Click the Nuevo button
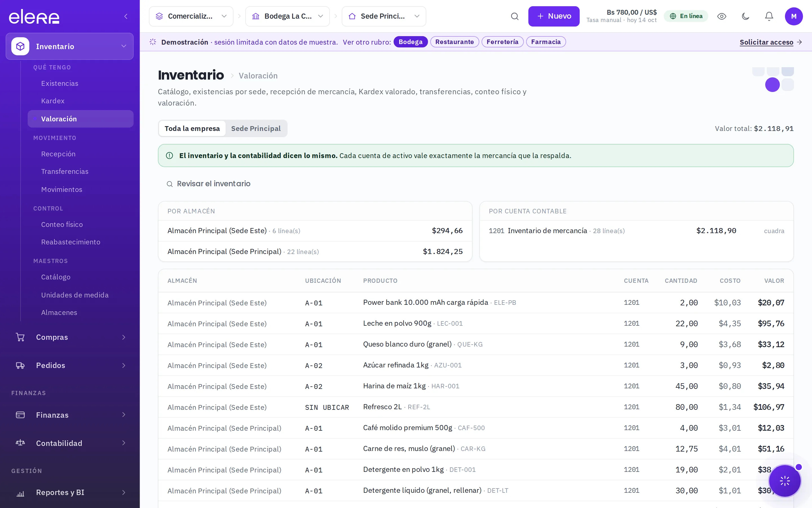The width and height of the screenshot is (812, 508). [x=554, y=16]
